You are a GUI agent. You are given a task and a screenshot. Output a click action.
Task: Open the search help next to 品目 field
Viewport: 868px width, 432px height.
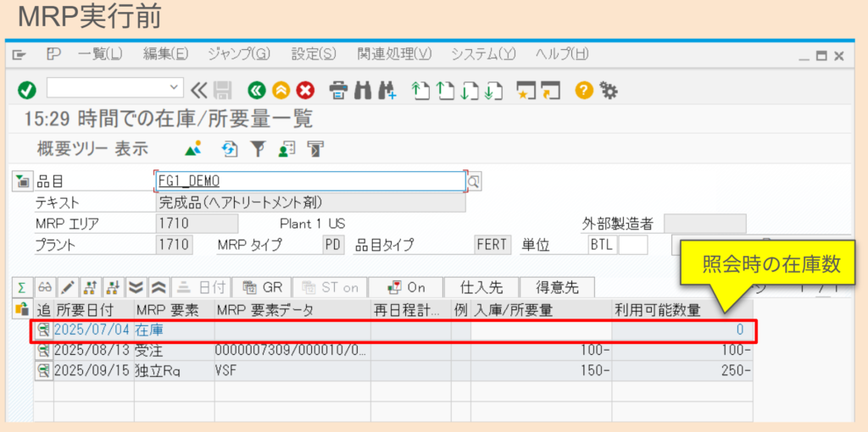click(474, 181)
